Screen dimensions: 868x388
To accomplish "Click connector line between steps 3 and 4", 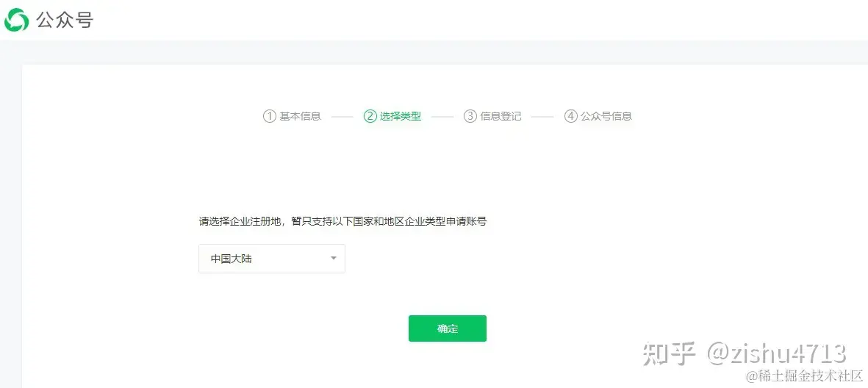I will [x=542, y=117].
